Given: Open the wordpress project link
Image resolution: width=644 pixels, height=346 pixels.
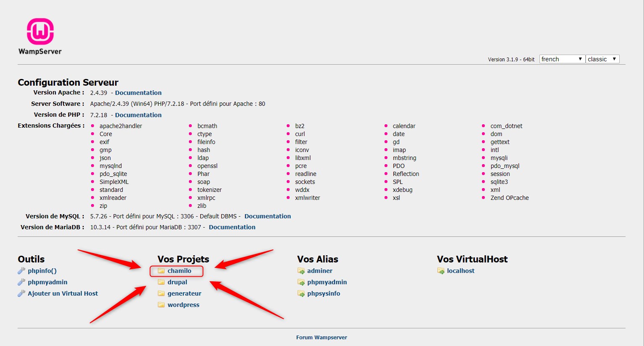Looking at the screenshot, I should pyautogui.click(x=183, y=305).
